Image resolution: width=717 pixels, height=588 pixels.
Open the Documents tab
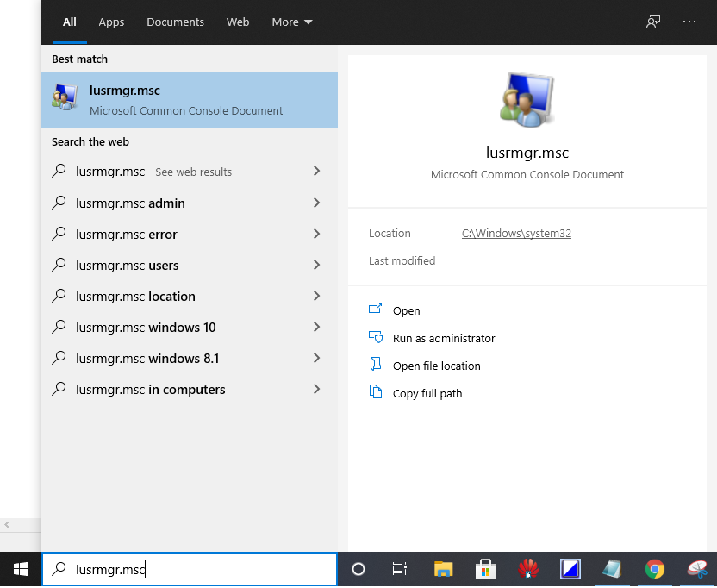click(175, 22)
